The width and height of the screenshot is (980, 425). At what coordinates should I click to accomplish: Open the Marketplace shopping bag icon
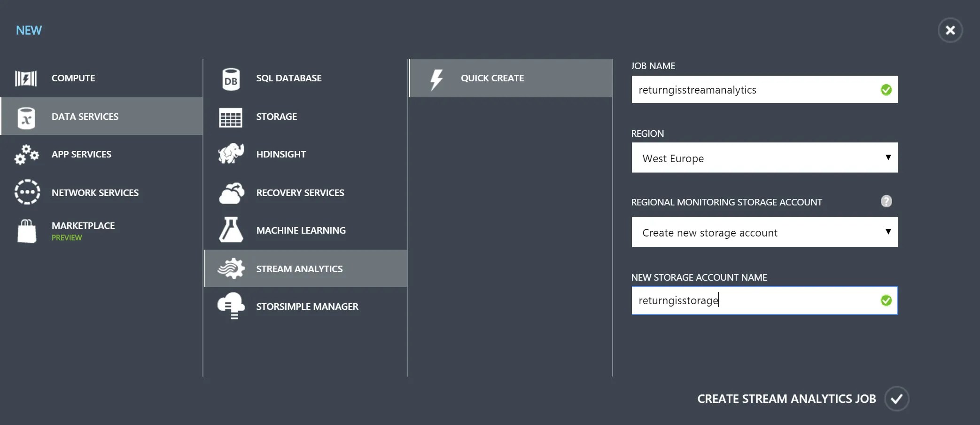(27, 231)
